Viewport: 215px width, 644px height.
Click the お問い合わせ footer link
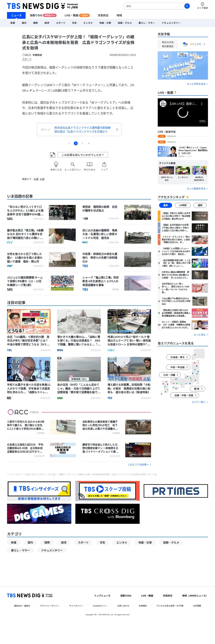click(x=123, y=606)
